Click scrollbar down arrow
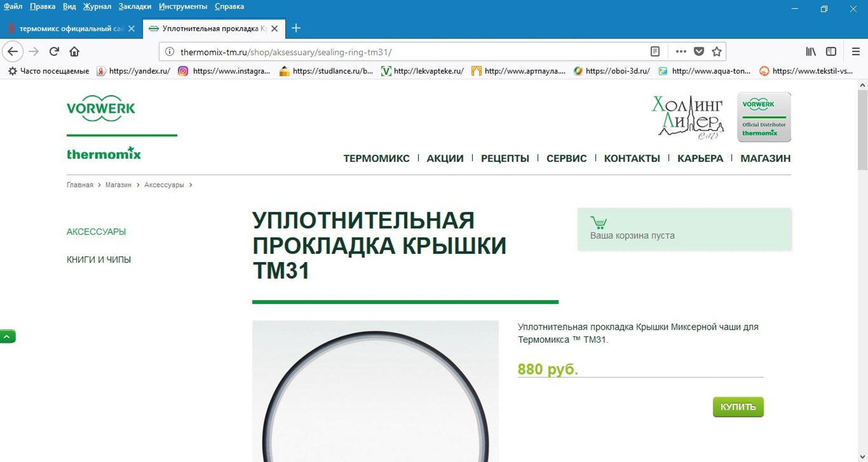This screenshot has width=868, height=462. pyautogui.click(x=862, y=457)
